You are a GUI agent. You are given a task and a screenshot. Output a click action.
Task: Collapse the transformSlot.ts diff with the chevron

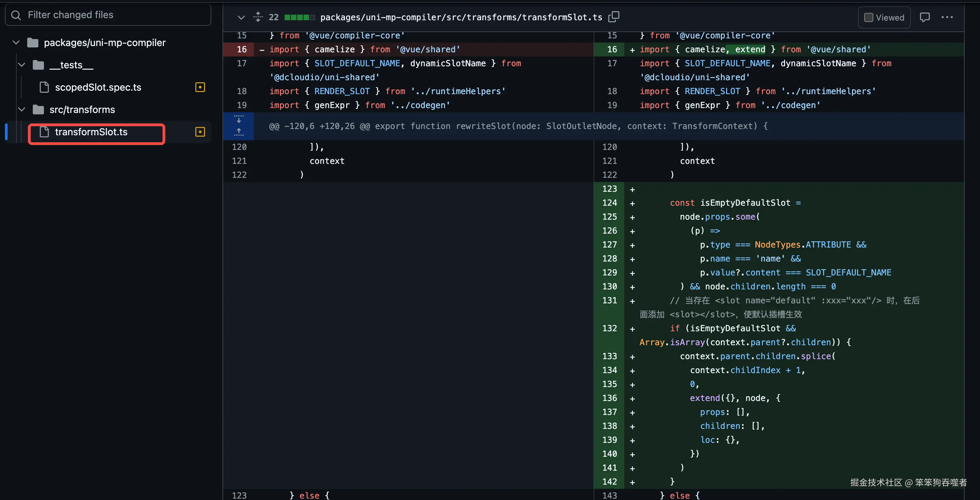241,17
